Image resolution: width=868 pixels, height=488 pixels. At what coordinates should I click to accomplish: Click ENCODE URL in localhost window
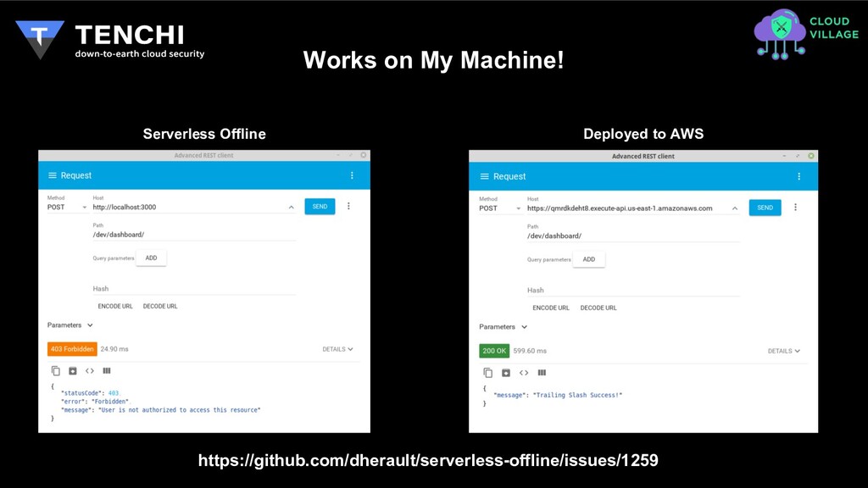click(x=115, y=306)
